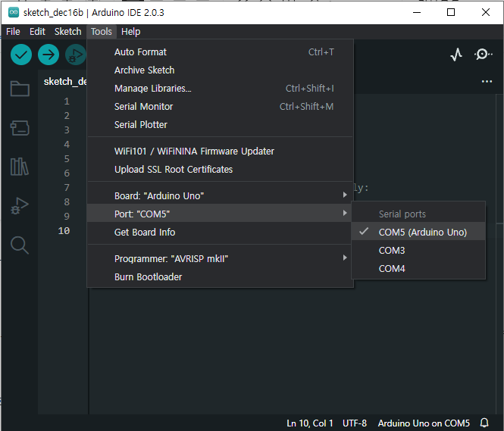The image size is (504, 431).
Task: Click the Verify checkmark button
Action: pyautogui.click(x=21, y=55)
